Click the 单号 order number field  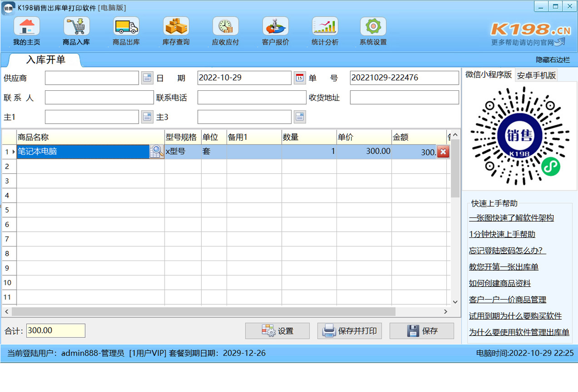(x=405, y=78)
